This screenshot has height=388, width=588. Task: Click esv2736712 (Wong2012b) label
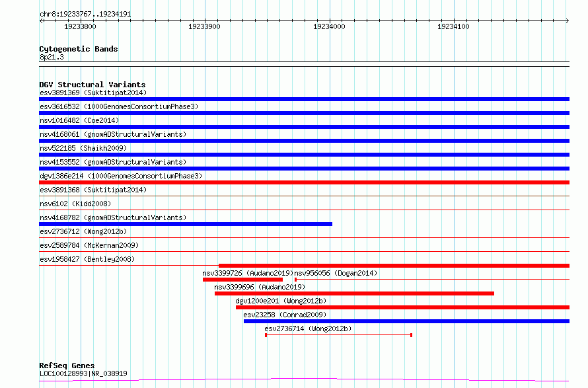83,231
